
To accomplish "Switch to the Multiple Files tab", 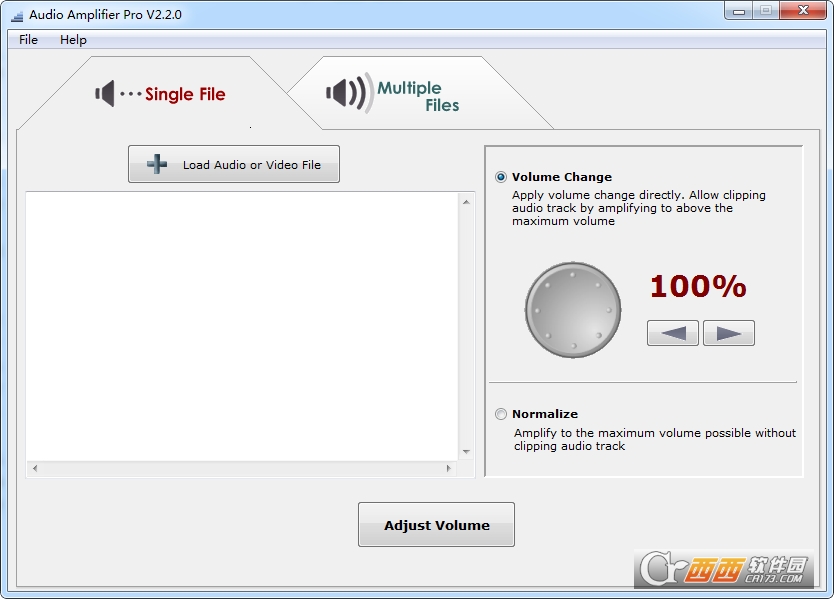I will click(418, 96).
